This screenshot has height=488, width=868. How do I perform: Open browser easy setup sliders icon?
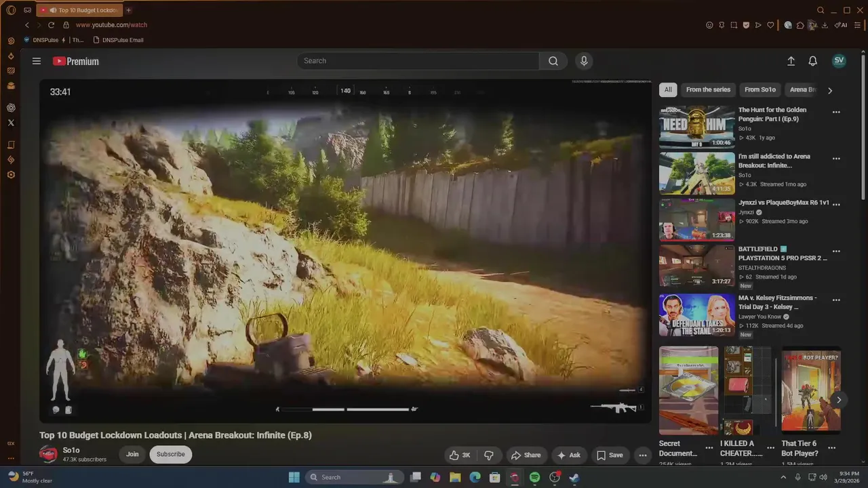[x=858, y=25]
